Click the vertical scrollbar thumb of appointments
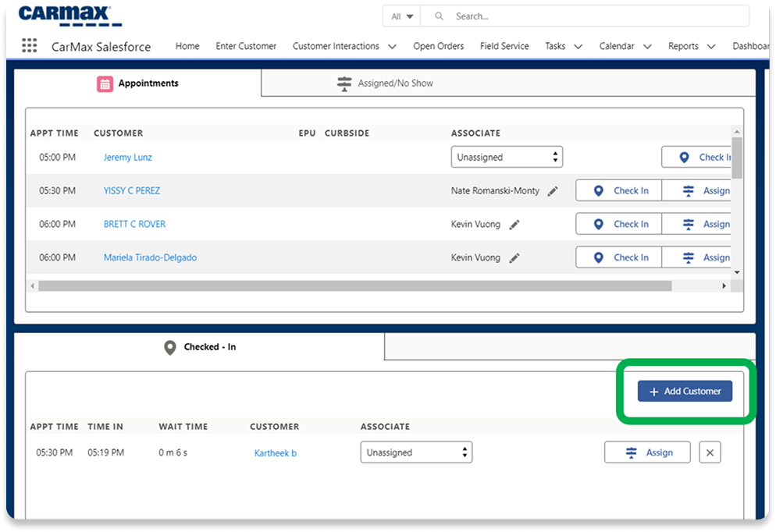This screenshot has width=776, height=532. click(x=737, y=158)
